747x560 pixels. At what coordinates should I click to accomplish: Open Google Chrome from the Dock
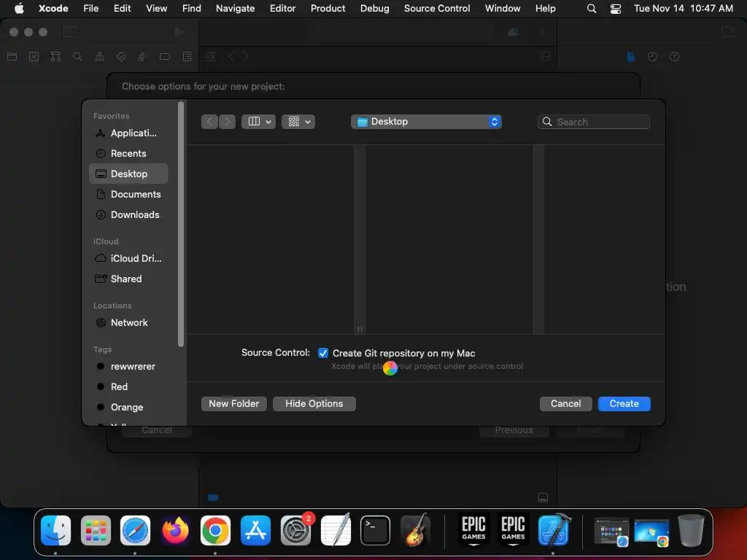point(215,530)
